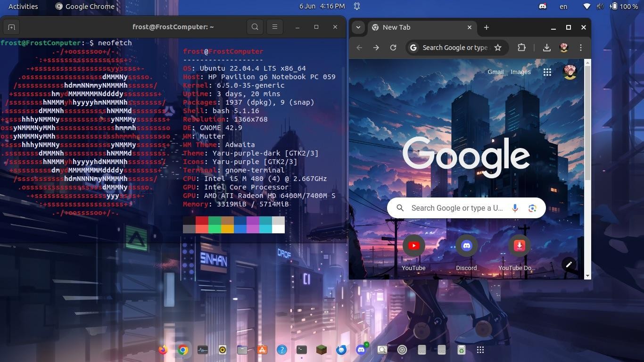Reload the Chrome page
Image resolution: width=644 pixels, height=362 pixels.
[393, 48]
